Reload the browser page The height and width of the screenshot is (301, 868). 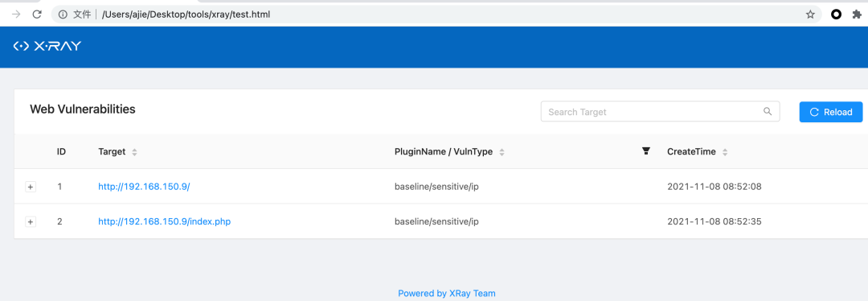coord(37,14)
